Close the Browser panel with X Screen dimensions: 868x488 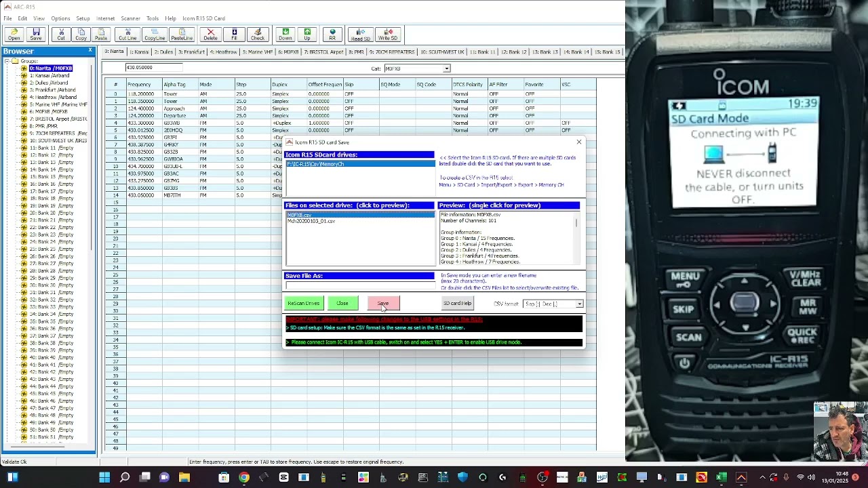pos(90,51)
